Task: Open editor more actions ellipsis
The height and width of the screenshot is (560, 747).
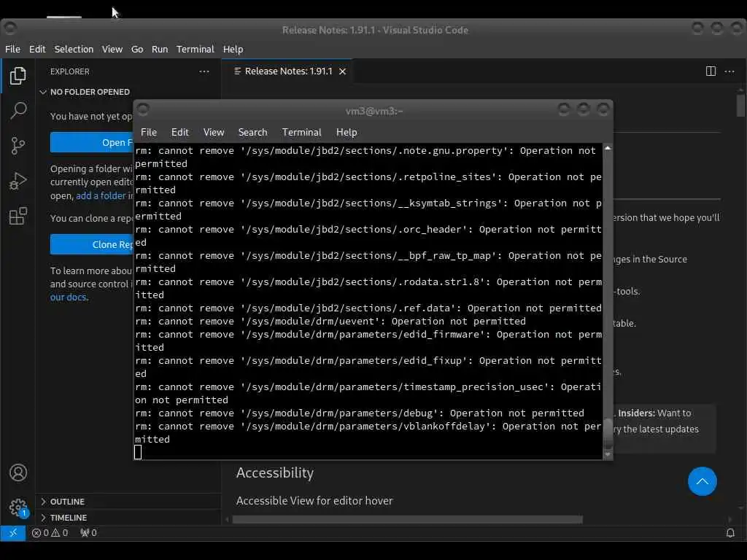Action: [729, 71]
